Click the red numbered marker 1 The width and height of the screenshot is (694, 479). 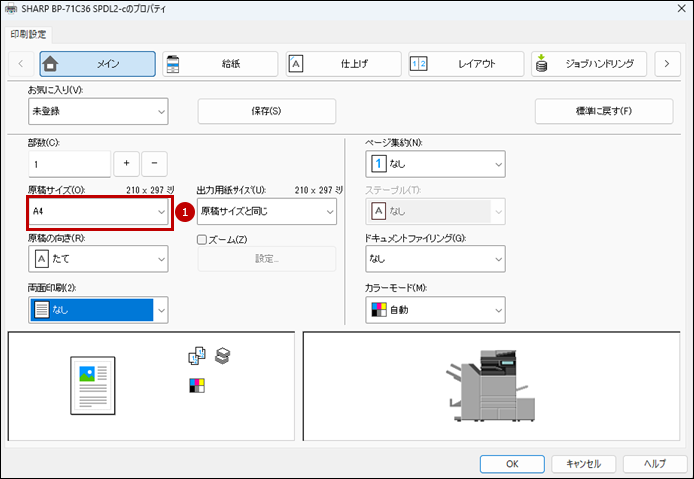pos(183,211)
